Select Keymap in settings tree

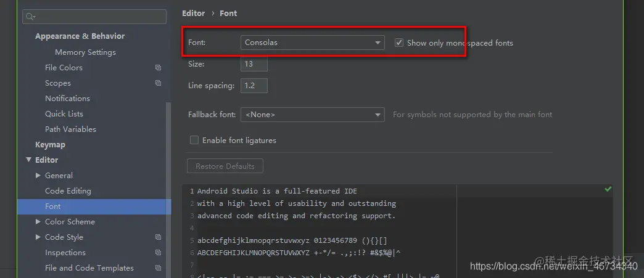[x=50, y=144]
